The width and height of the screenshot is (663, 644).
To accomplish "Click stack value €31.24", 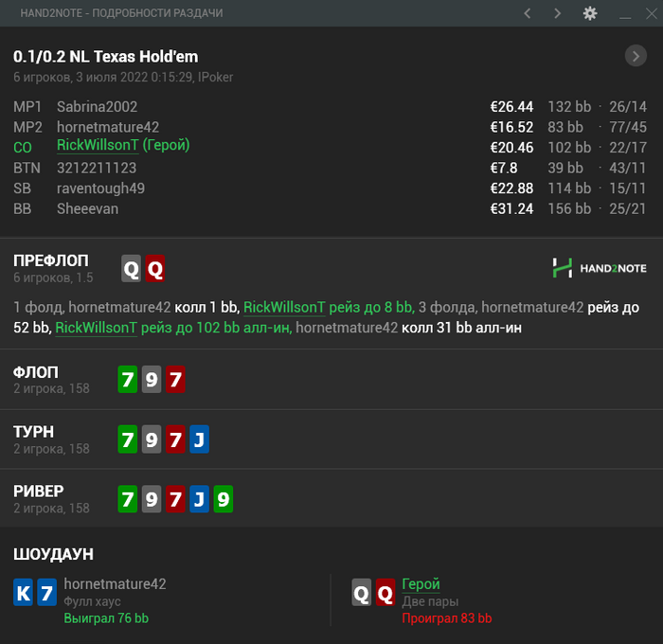I will (511, 208).
